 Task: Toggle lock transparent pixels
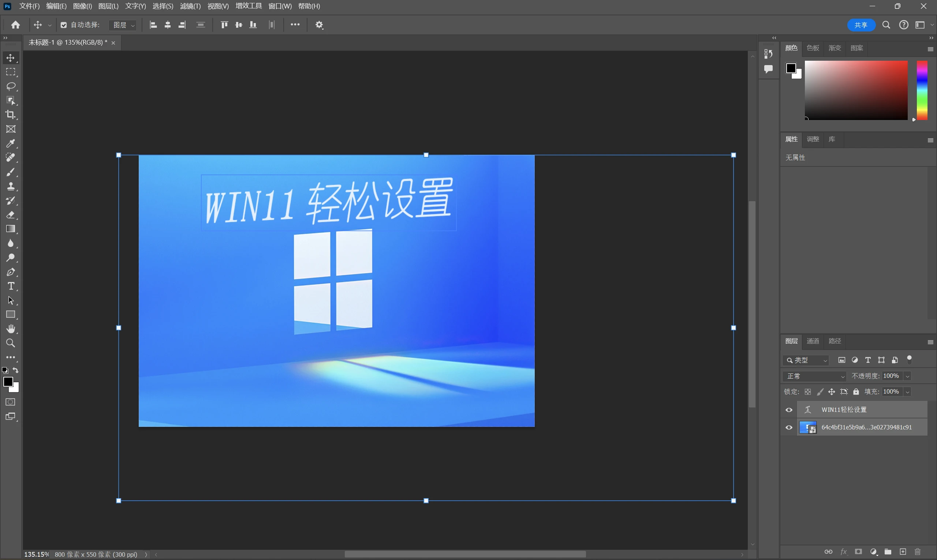click(807, 392)
